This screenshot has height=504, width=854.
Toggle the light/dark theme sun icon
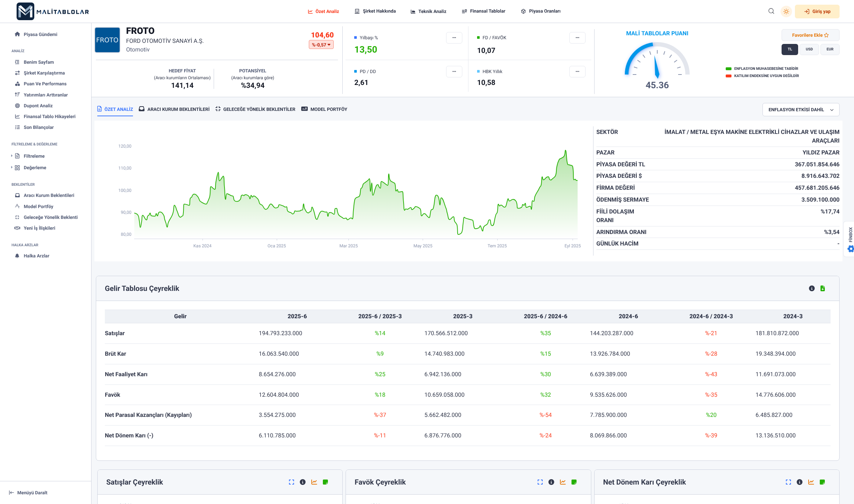786,12
